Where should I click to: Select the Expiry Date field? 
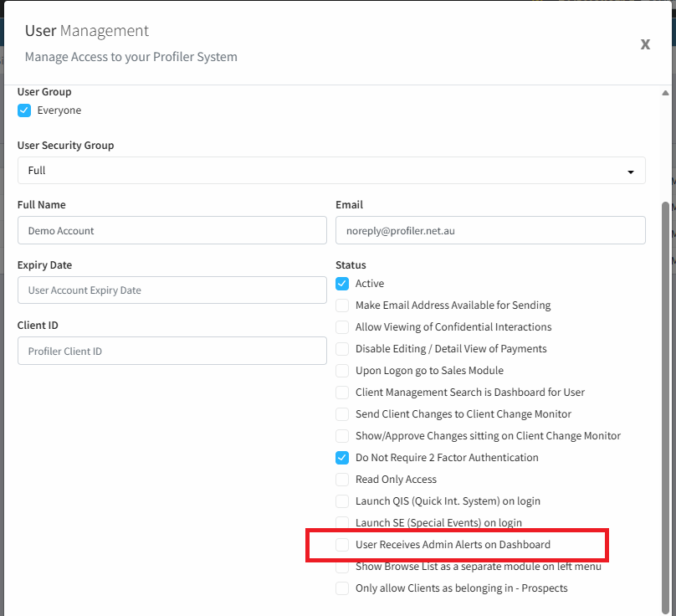tap(172, 290)
